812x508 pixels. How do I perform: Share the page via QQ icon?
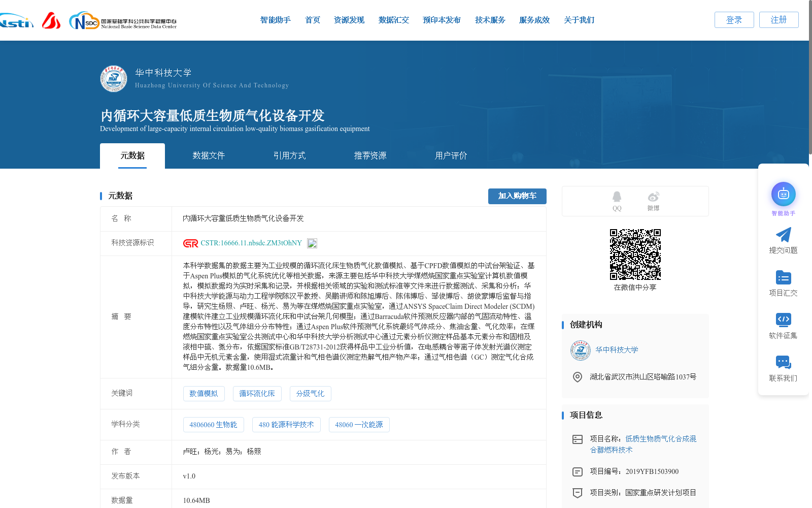(616, 198)
